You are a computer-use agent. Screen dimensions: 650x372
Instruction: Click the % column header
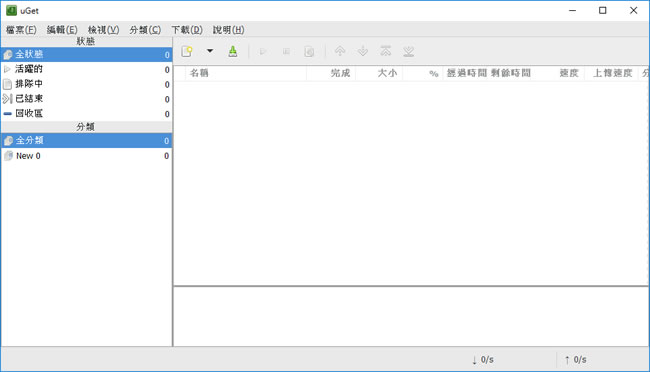tap(422, 73)
